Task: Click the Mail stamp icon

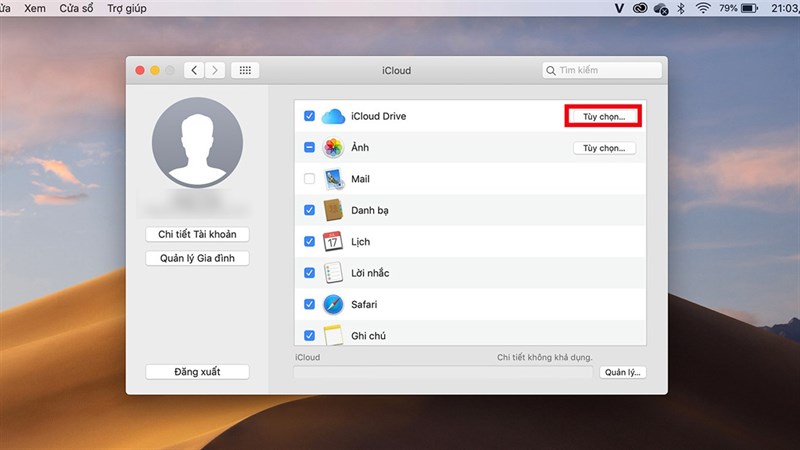Action: point(334,179)
